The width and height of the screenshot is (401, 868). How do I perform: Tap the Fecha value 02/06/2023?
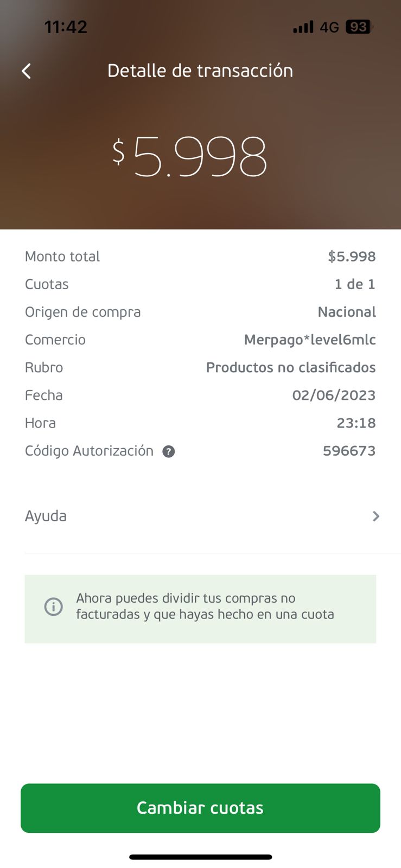tap(334, 395)
